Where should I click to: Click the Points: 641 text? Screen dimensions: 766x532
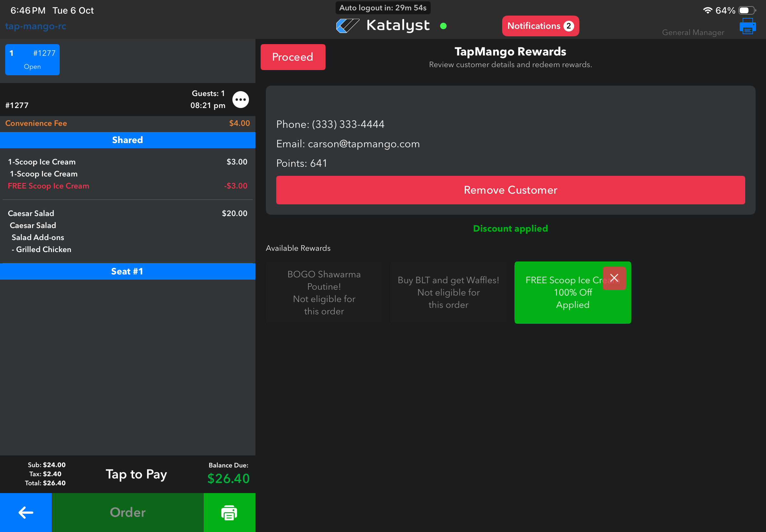pos(302,163)
